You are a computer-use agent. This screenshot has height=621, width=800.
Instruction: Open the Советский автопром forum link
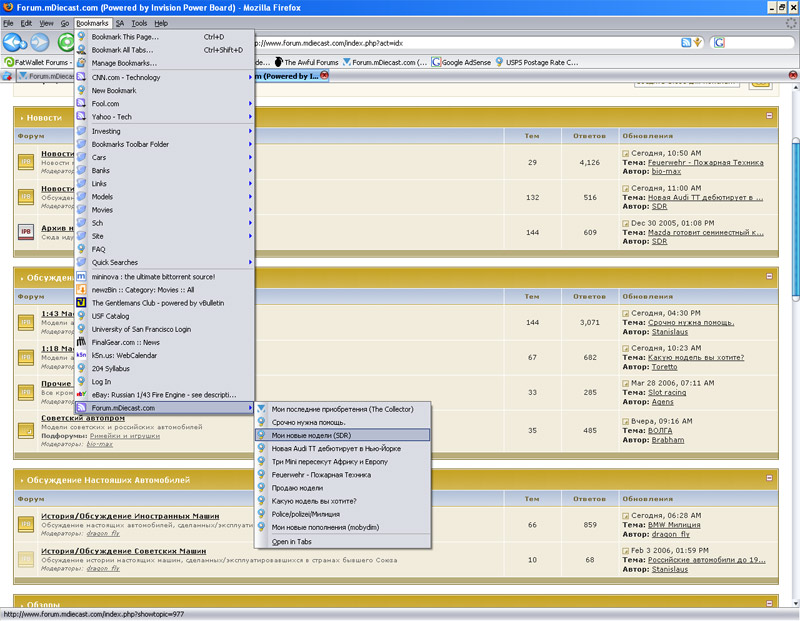coord(83,418)
